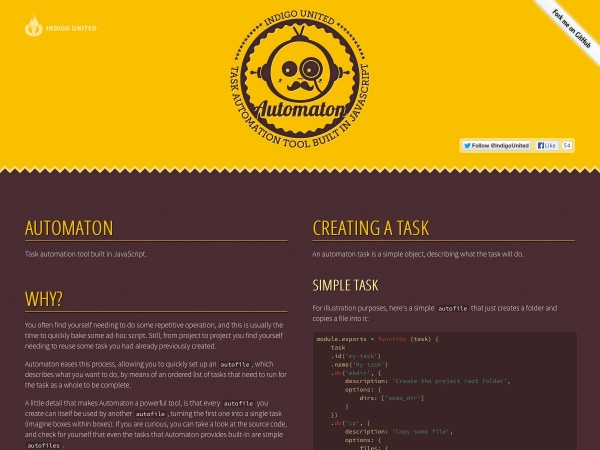Click the Indigo United flame logo icon

click(x=33, y=26)
